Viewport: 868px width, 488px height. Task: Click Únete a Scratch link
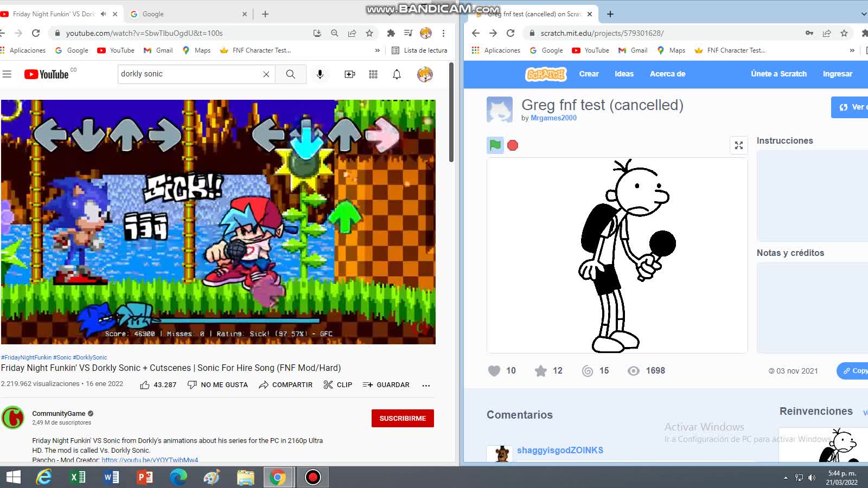778,74
